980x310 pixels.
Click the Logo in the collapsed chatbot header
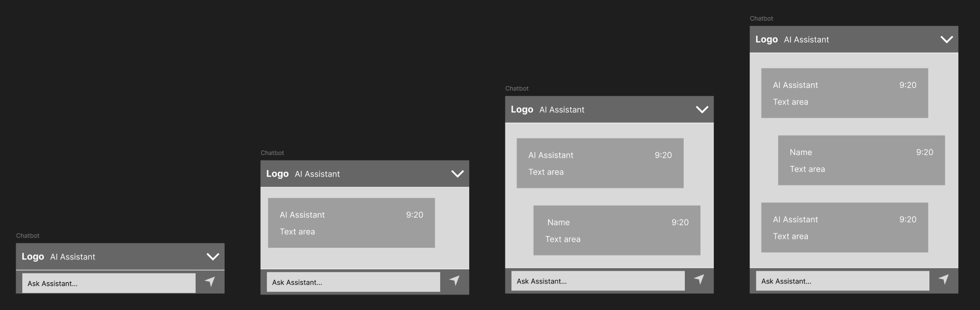33,257
